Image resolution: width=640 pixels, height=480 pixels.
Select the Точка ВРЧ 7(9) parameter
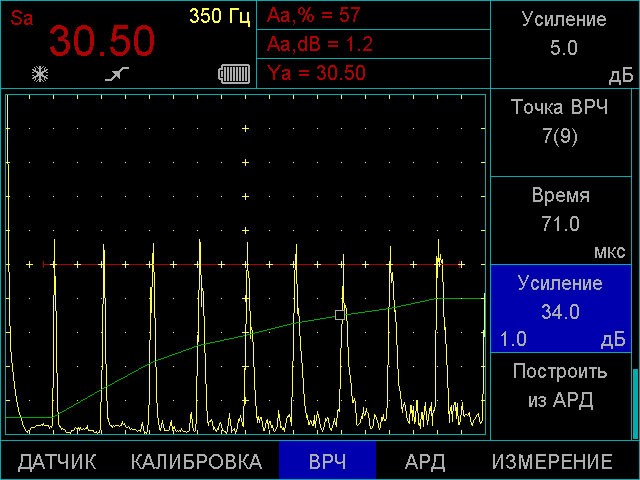click(562, 122)
